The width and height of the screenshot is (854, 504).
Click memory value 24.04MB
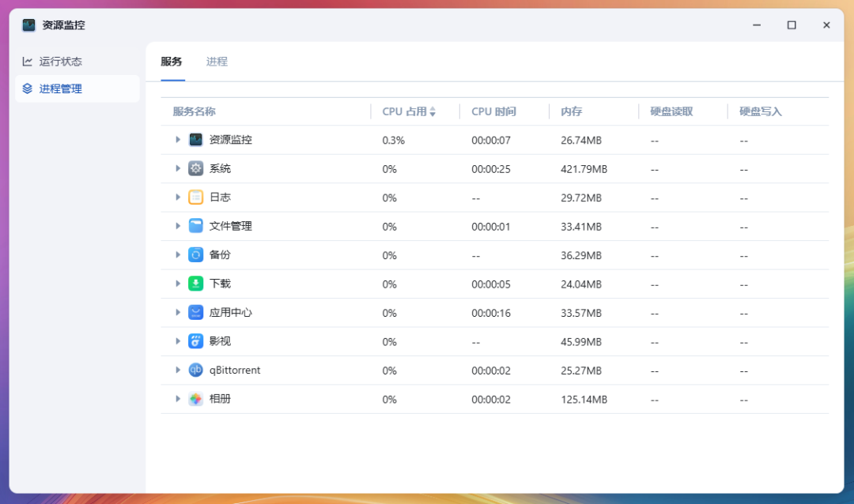[x=581, y=284]
